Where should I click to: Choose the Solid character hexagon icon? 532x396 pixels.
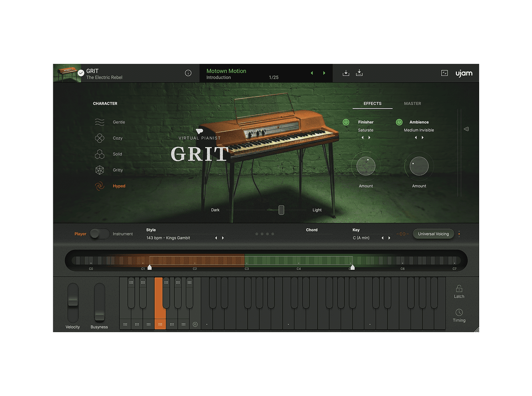99,154
